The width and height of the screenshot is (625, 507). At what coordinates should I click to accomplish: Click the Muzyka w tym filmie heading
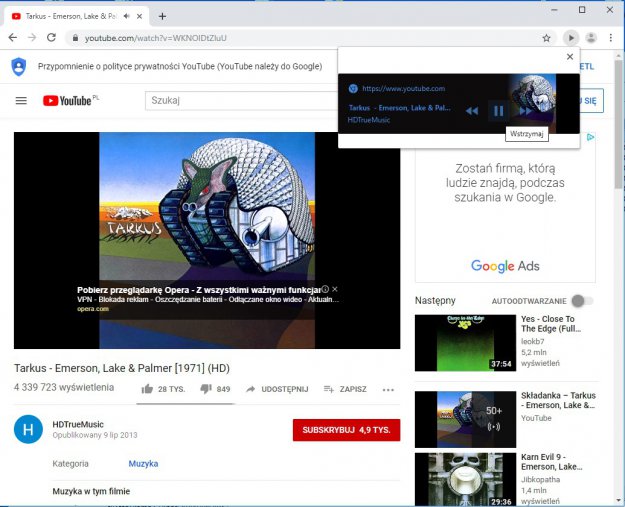coord(91,491)
